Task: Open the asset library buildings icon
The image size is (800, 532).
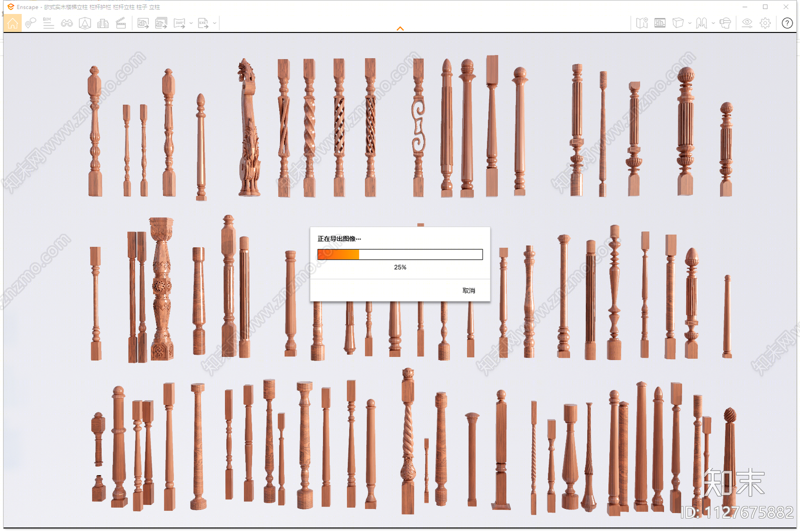Action: [103, 23]
